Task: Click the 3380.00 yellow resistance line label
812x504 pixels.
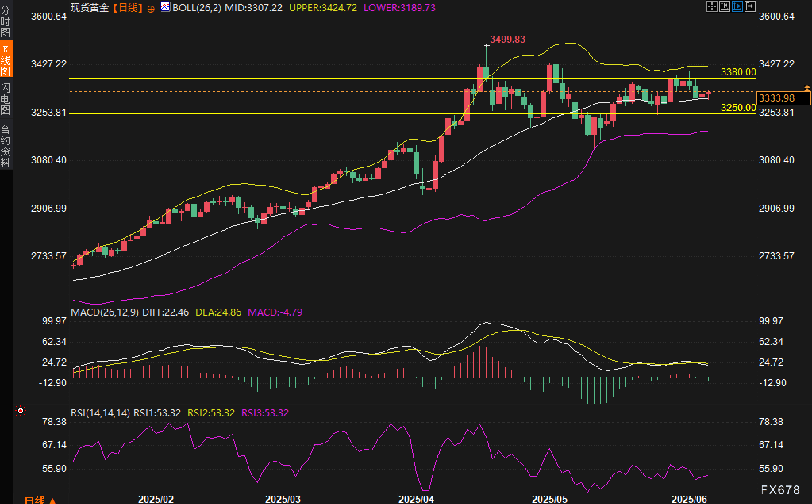Action: [738, 72]
